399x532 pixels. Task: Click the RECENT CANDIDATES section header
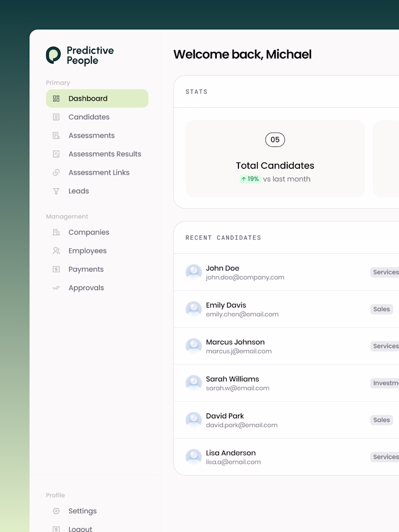tap(223, 238)
